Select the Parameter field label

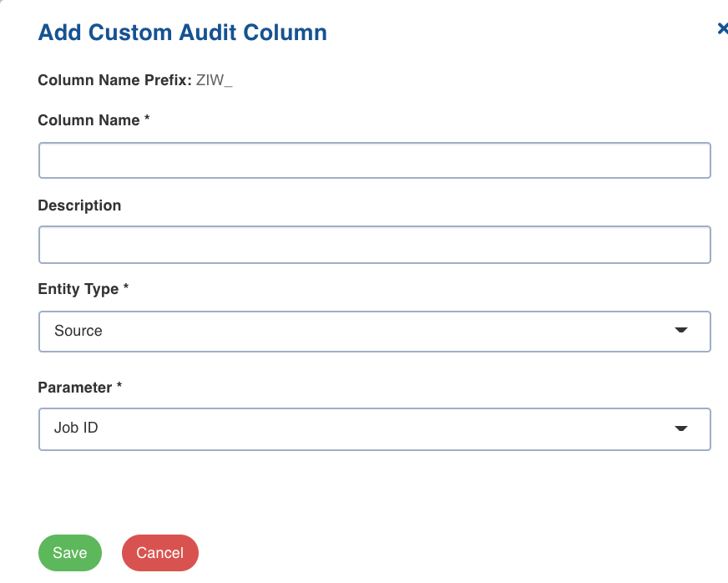(75, 388)
